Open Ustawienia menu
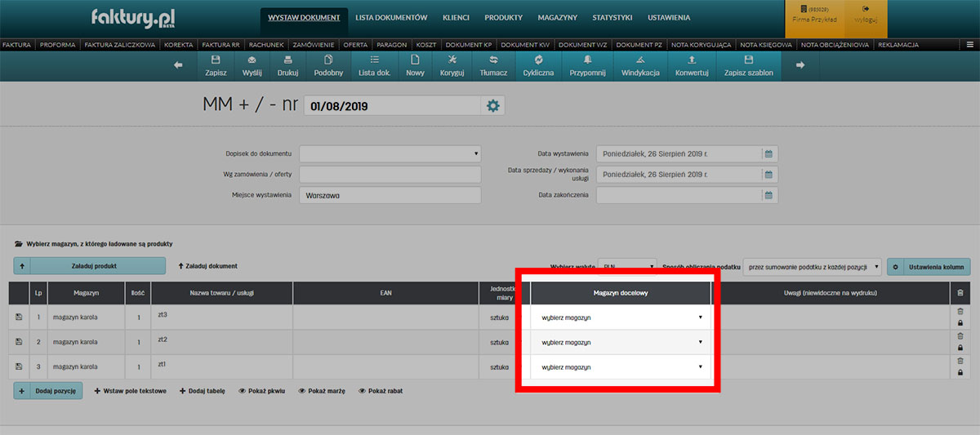This screenshot has height=435, width=980. [669, 17]
